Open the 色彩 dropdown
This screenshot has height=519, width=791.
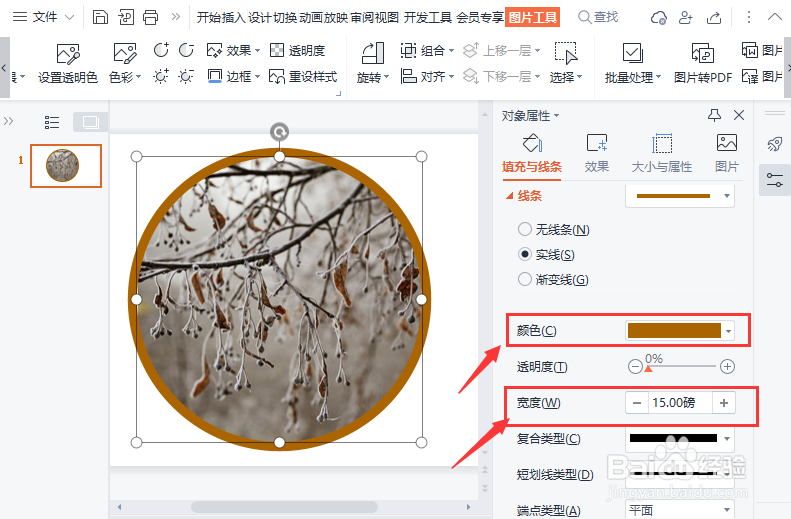coord(125,64)
